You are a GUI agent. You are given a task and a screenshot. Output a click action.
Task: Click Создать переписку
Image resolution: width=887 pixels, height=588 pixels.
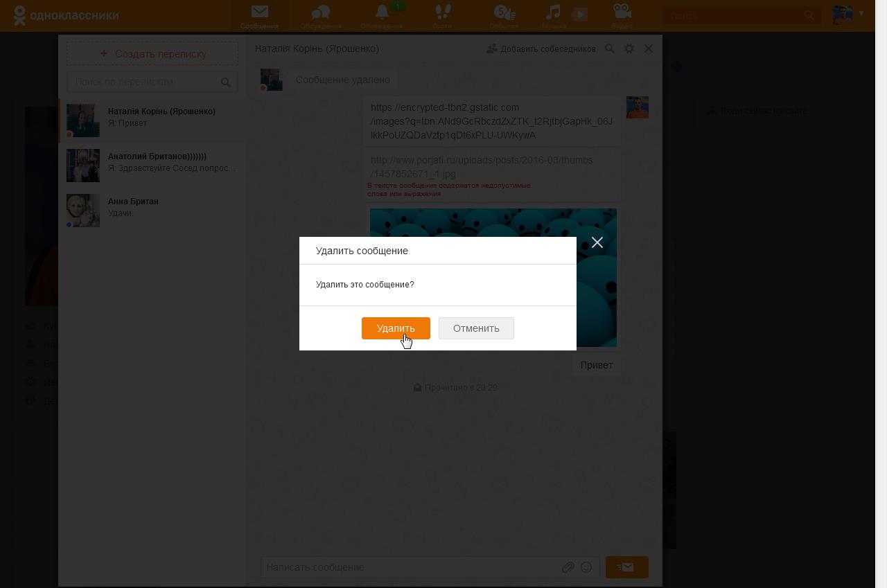pyautogui.click(x=152, y=53)
